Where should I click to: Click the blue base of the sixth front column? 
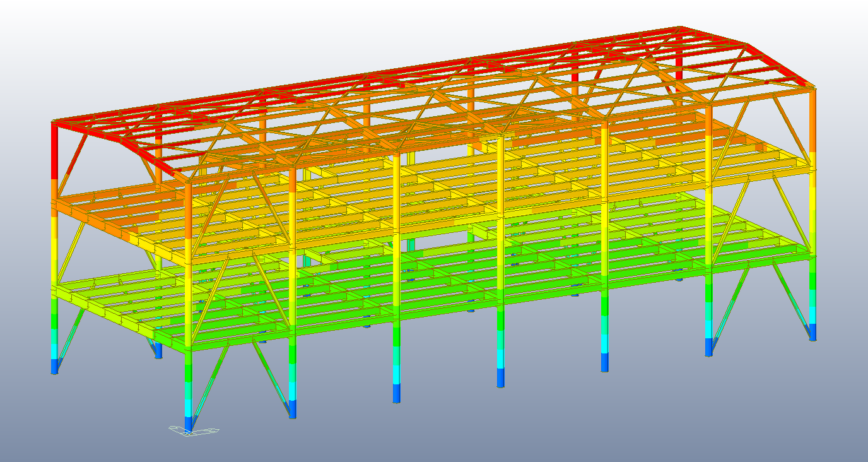(709, 346)
